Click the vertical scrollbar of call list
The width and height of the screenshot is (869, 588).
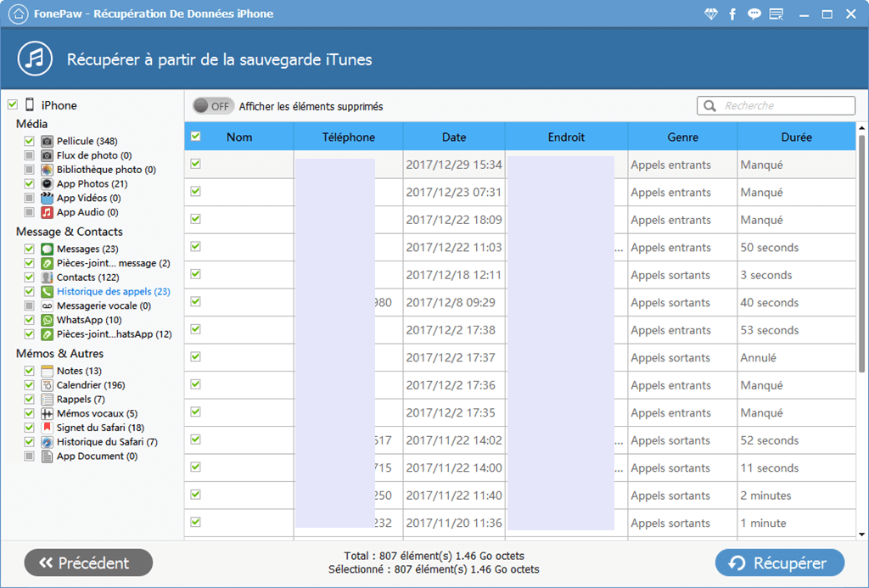click(x=861, y=255)
